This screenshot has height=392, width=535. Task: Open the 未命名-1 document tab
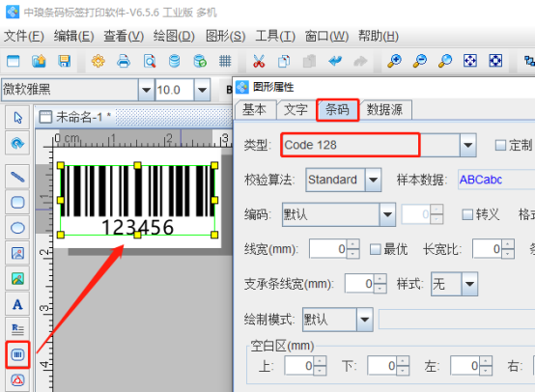(75, 117)
